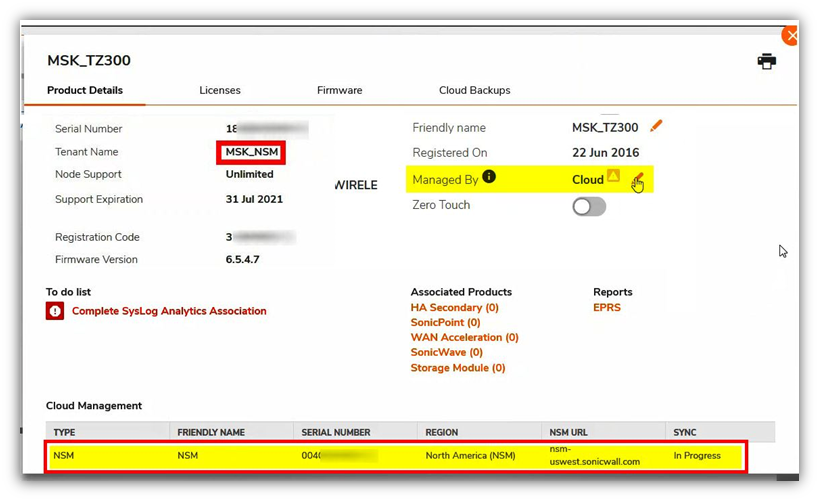Open Storage Module (0) link
The height and width of the screenshot is (501, 819).
(x=458, y=368)
